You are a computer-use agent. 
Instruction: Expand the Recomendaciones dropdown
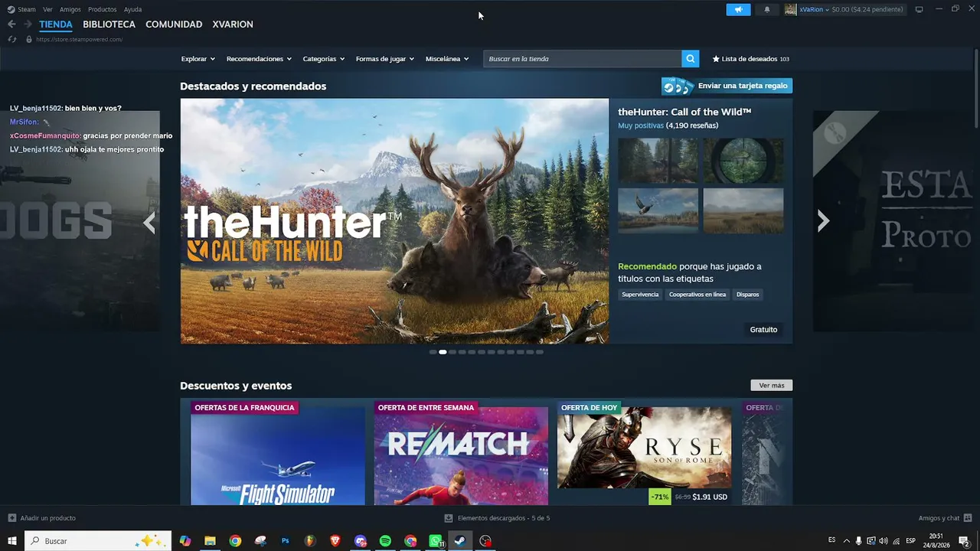[260, 59]
